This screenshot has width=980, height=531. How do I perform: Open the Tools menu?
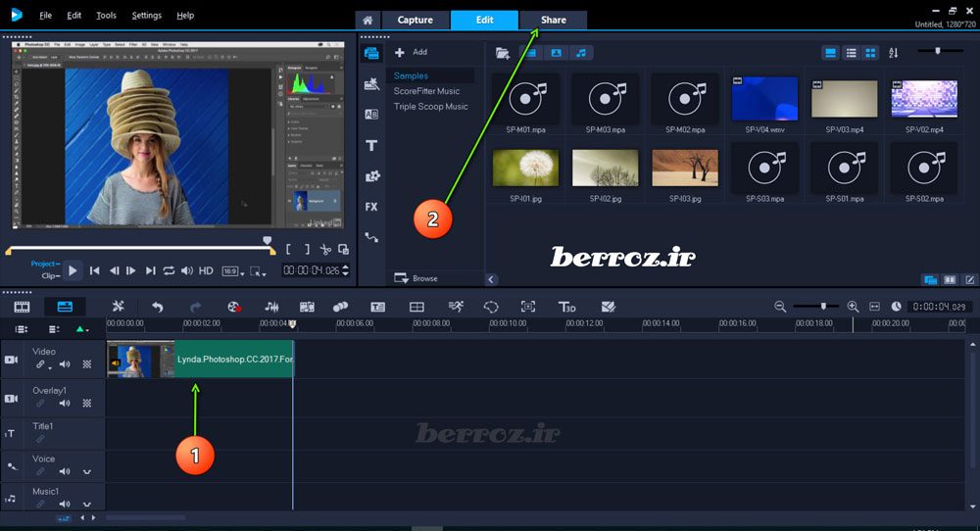point(106,16)
